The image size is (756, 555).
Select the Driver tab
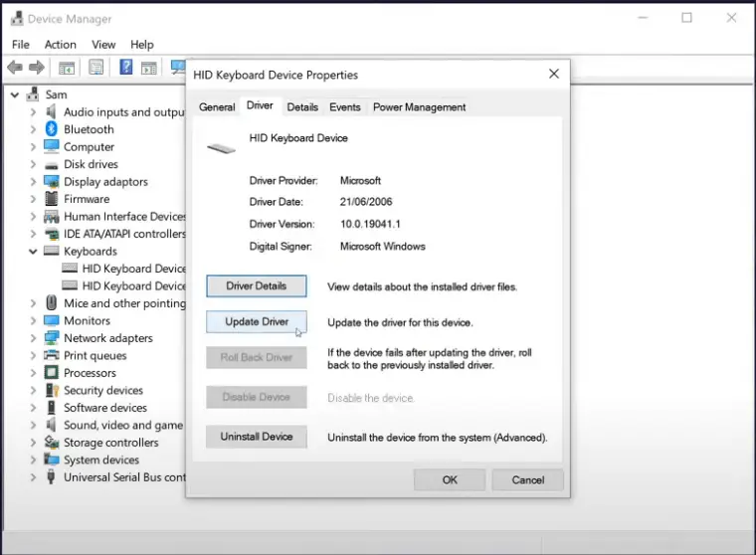coord(260,105)
